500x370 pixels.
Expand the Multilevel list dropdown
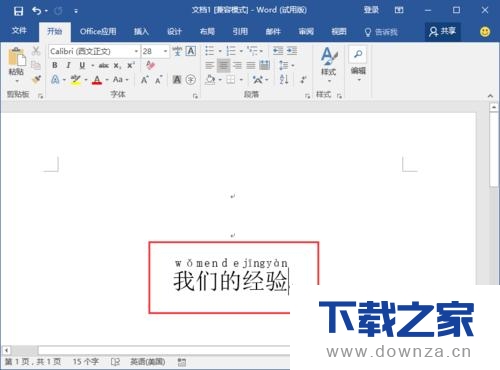[261, 51]
